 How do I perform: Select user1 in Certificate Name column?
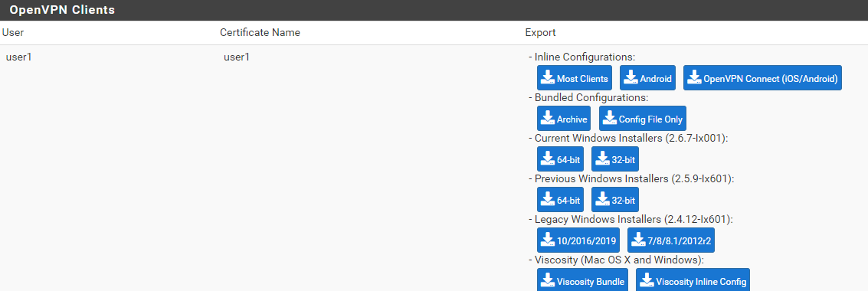click(x=237, y=57)
